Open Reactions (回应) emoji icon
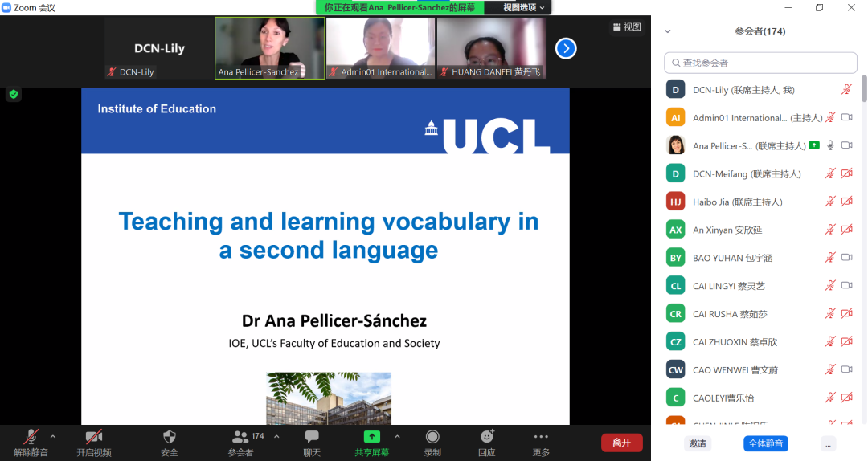The image size is (868, 461). (x=487, y=438)
